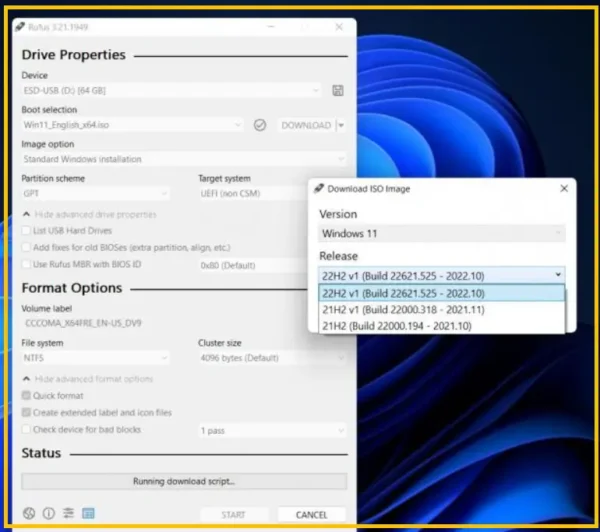Open language globe icon at bottom of Rufus
Screen dimensions: 600x532
click(x=29, y=513)
